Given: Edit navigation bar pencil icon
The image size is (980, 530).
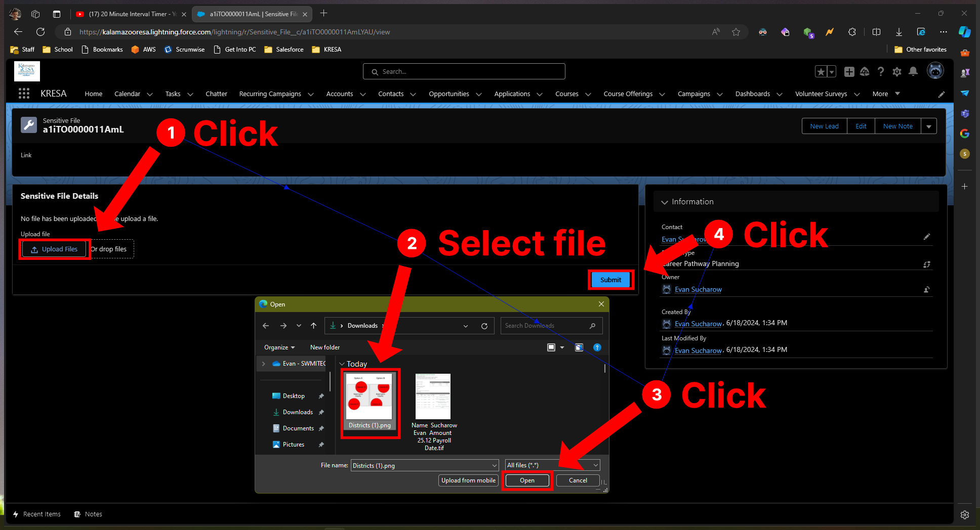Looking at the screenshot, I should coord(942,94).
